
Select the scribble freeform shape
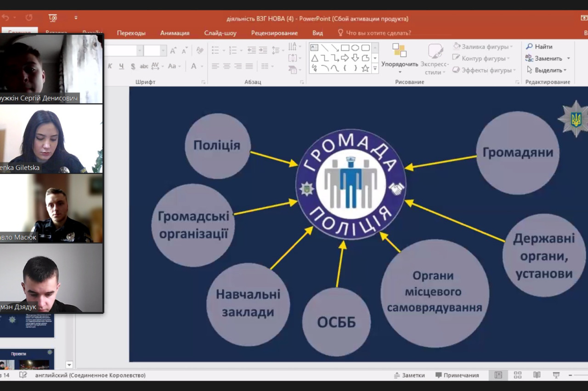pos(315,68)
